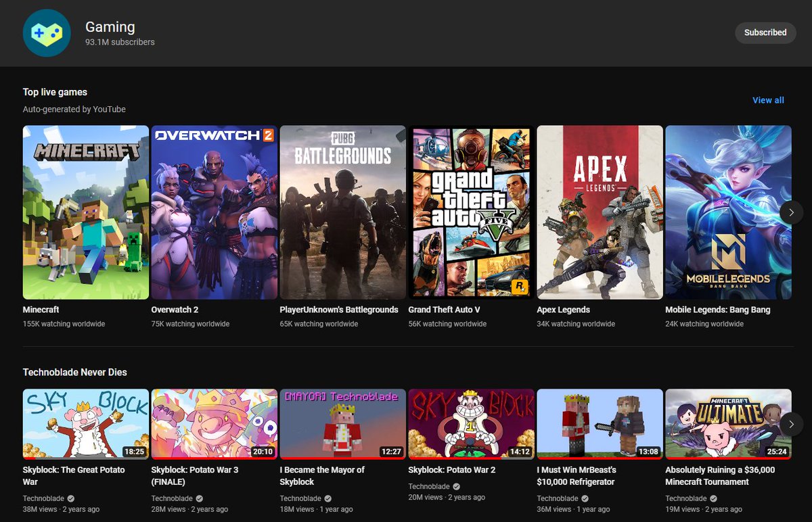This screenshot has width=812, height=522.
Task: Click the 34K watching worldwide text
Action: pos(576,324)
